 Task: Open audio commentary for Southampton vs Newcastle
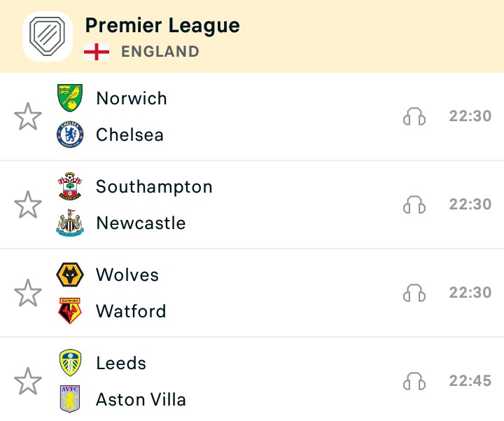pos(414,205)
